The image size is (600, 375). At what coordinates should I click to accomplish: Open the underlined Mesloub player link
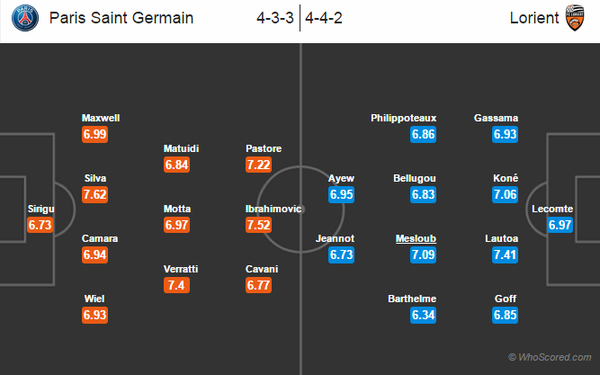pyautogui.click(x=416, y=239)
